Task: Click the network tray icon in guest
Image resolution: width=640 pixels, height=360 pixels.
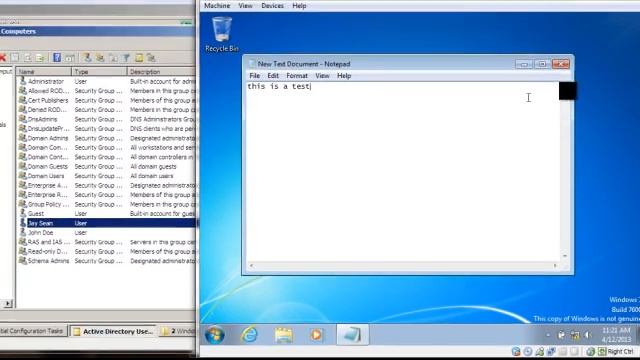Action: [x=575, y=335]
